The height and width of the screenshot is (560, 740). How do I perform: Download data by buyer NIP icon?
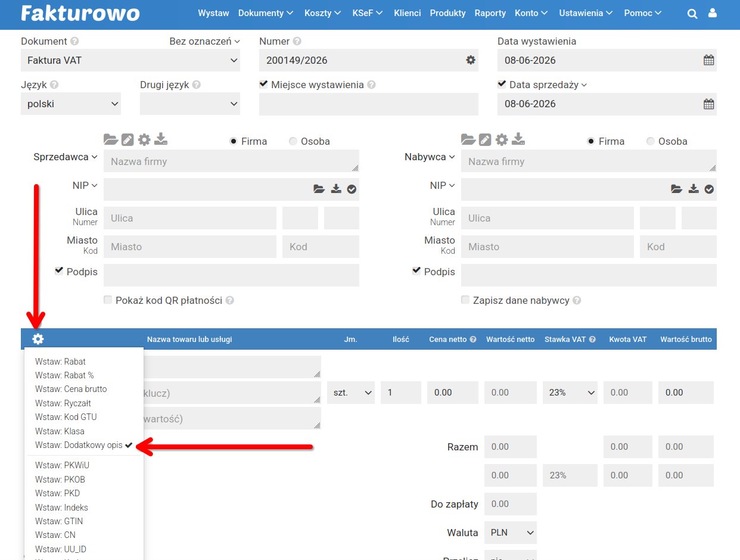694,189
